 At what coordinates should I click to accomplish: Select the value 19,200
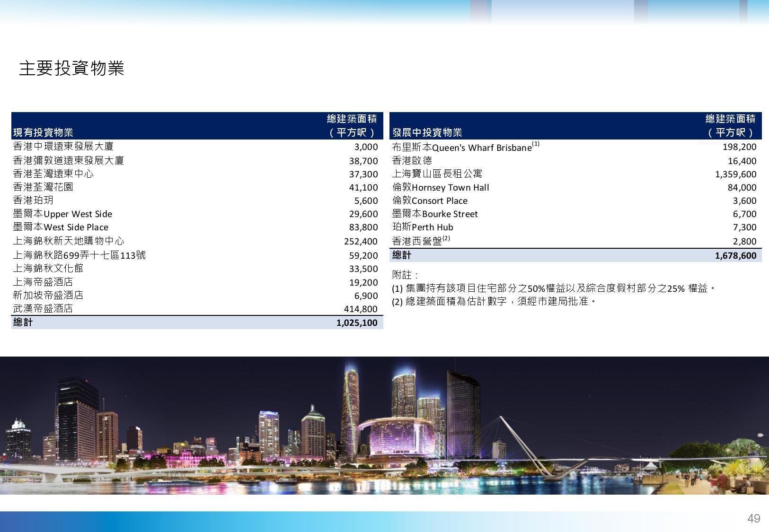(363, 282)
